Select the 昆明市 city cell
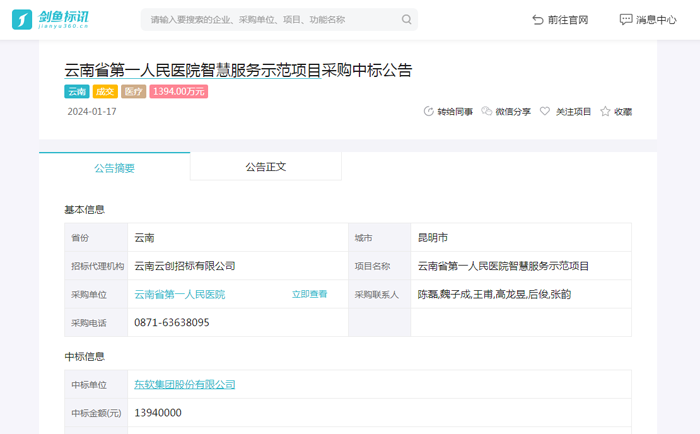 (x=521, y=238)
